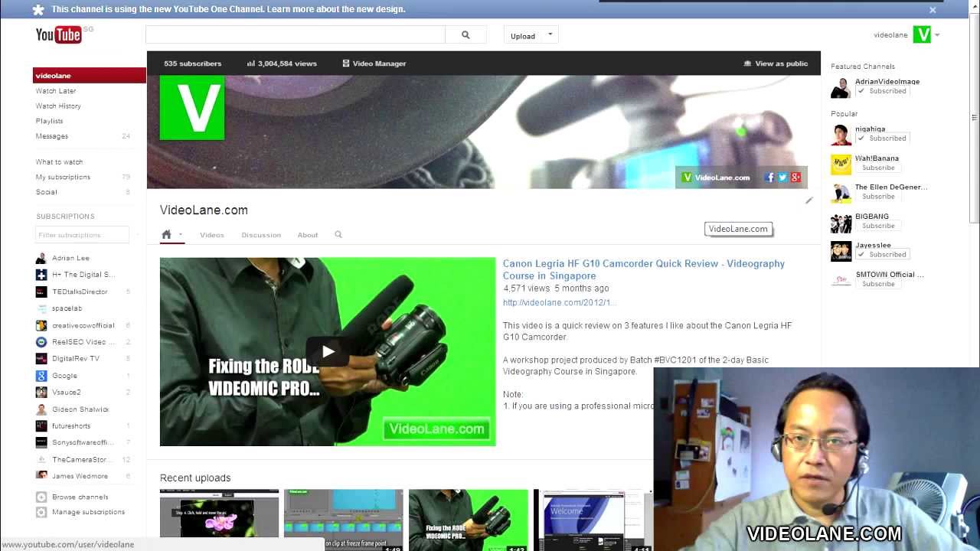This screenshot has width=980, height=551.
Task: Open spacelab subscription icon
Action: click(x=41, y=308)
